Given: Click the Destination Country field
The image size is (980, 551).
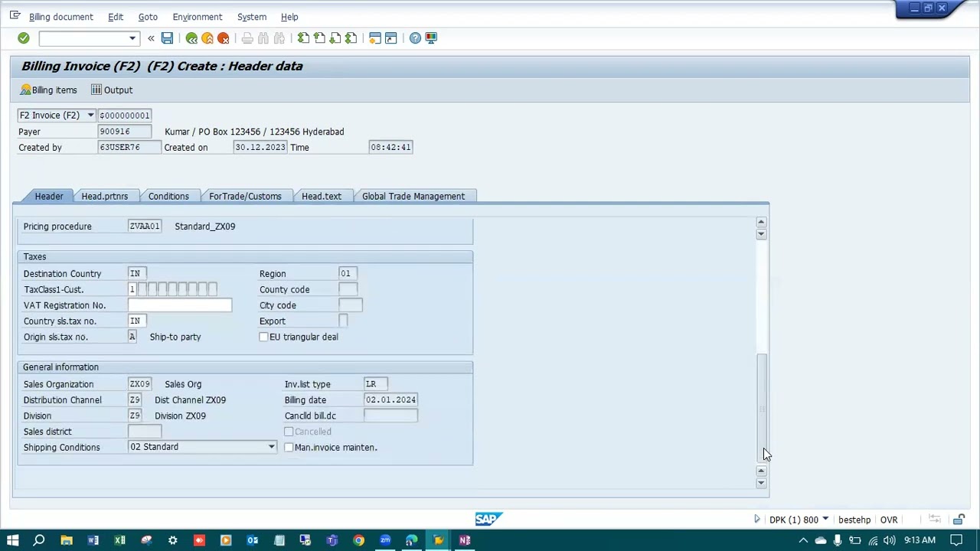Looking at the screenshot, I should pos(138,274).
